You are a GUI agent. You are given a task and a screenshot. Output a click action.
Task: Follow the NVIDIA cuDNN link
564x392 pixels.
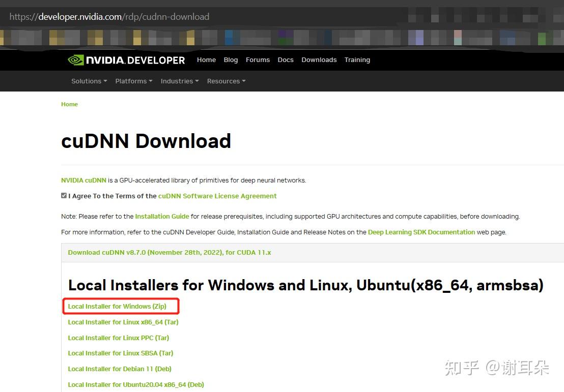click(84, 180)
